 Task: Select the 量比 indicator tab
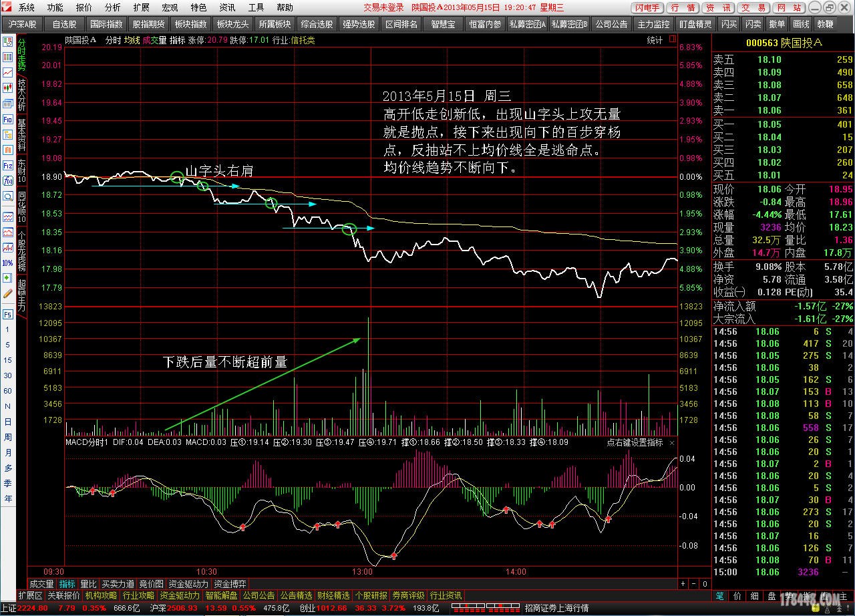88,584
